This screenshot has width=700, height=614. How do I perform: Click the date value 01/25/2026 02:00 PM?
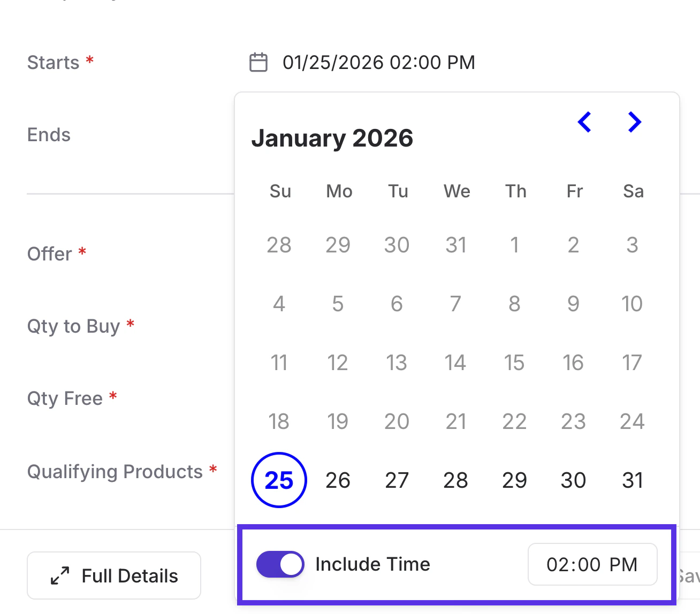379,62
